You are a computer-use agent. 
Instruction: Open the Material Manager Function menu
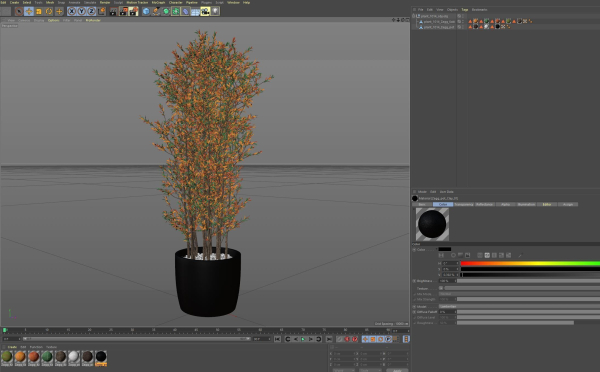pyautogui.click(x=36, y=347)
